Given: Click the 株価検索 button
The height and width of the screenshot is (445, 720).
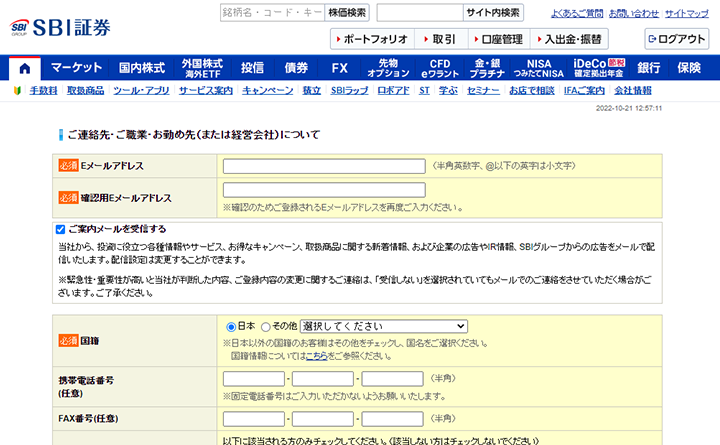Looking at the screenshot, I should (347, 13).
